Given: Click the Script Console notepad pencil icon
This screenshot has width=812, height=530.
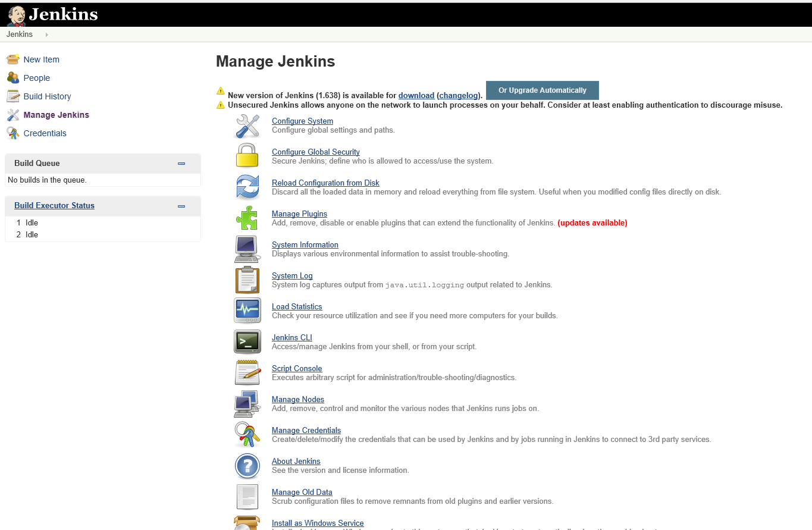Looking at the screenshot, I should tap(247, 372).
